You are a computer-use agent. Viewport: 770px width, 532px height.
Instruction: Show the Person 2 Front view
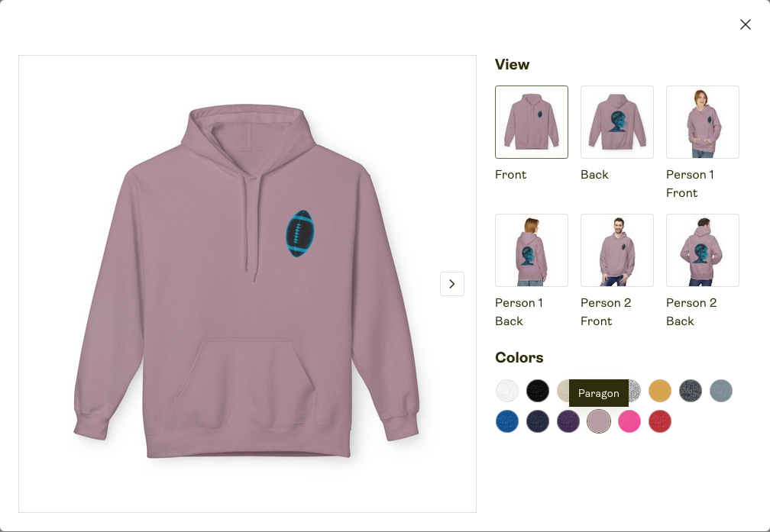(616, 250)
